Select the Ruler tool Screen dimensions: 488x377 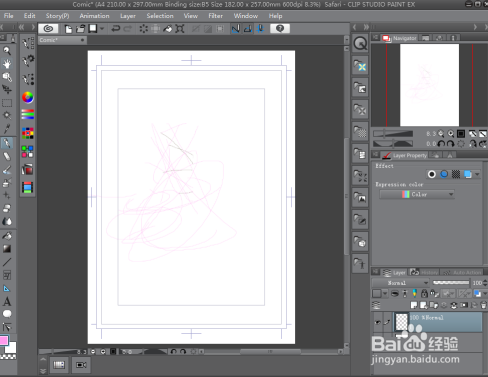tap(7, 289)
